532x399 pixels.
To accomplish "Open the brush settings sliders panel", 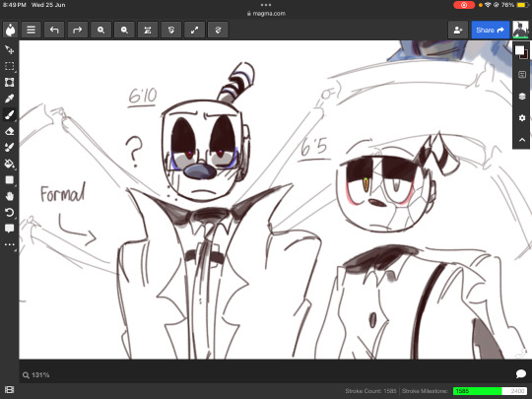I will pyautogui.click(x=522, y=75).
